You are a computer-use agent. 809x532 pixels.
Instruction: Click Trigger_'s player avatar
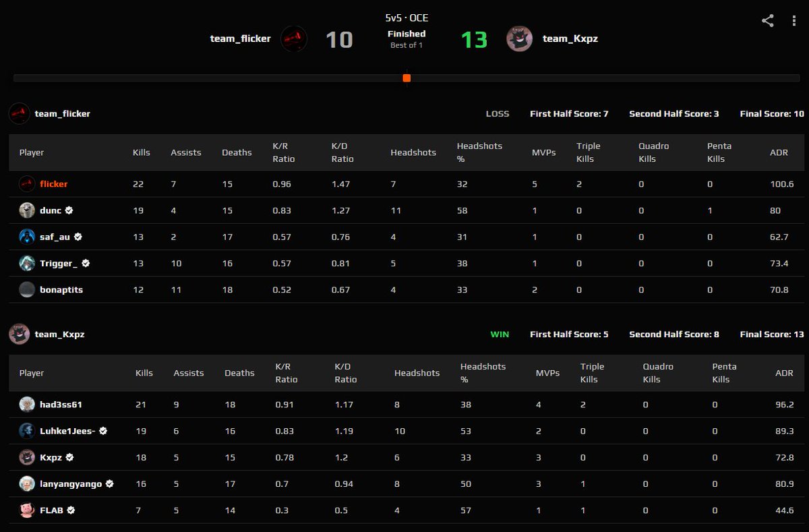coord(27,263)
